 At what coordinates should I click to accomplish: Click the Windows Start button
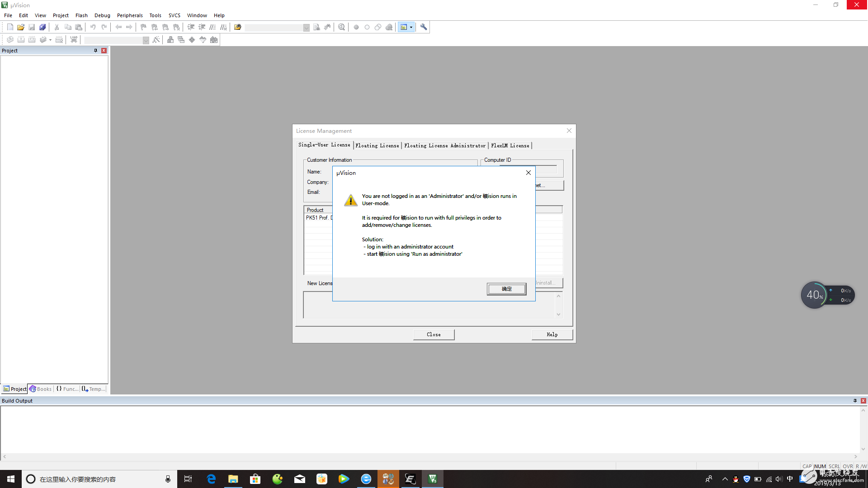point(11,479)
